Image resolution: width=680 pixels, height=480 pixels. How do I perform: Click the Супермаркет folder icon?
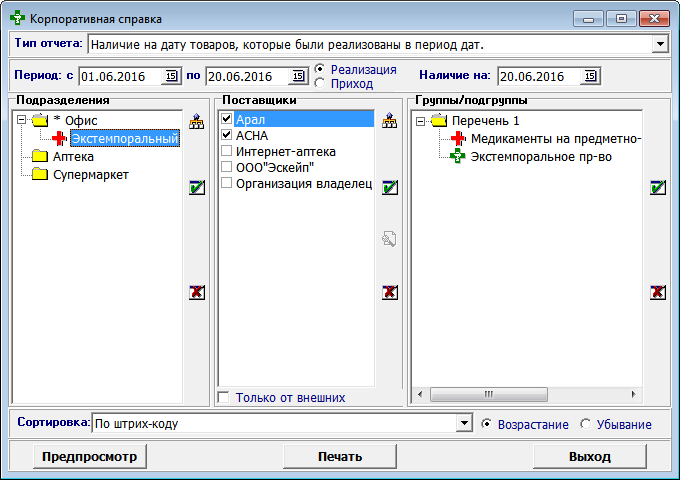click(40, 174)
